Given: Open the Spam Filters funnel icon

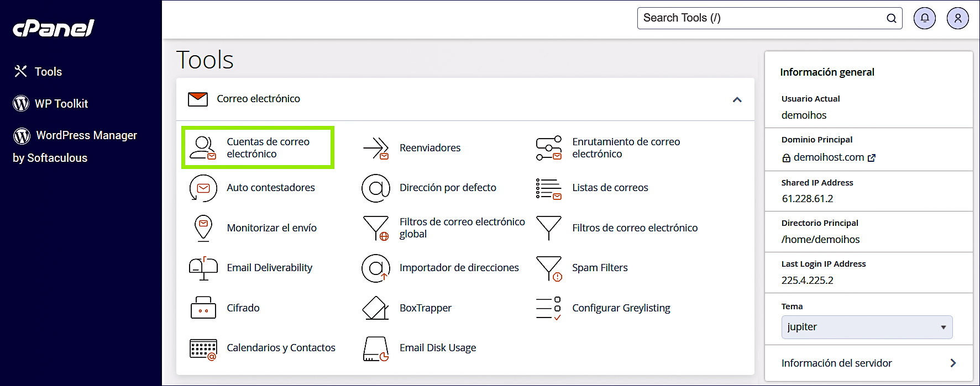Looking at the screenshot, I should click(x=549, y=268).
